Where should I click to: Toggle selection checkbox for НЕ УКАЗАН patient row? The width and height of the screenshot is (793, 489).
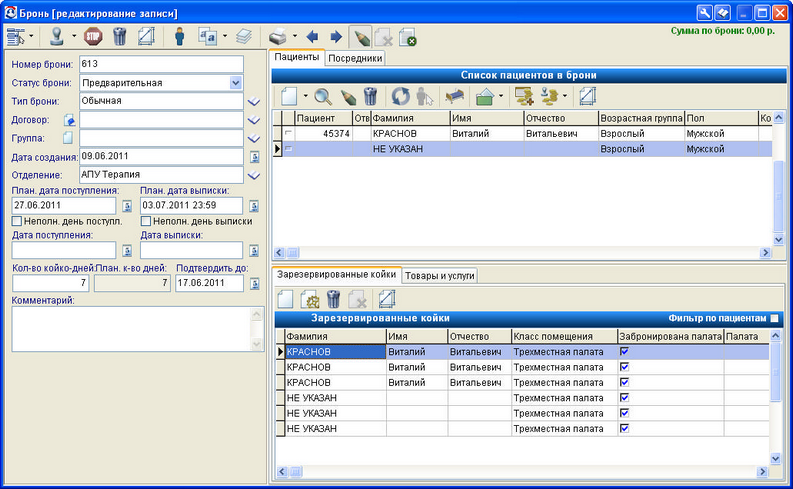pos(288,149)
